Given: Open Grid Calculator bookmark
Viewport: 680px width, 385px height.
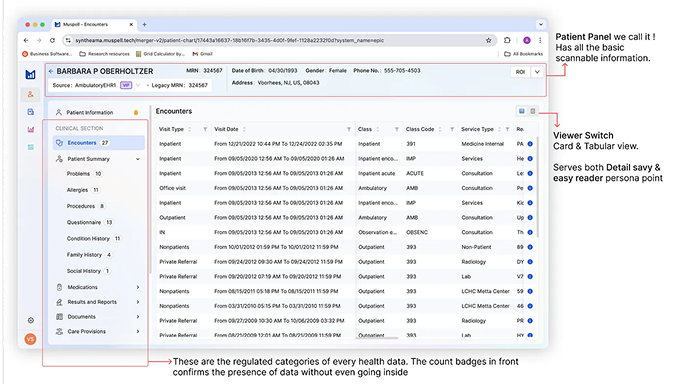Looking at the screenshot, I should point(160,54).
